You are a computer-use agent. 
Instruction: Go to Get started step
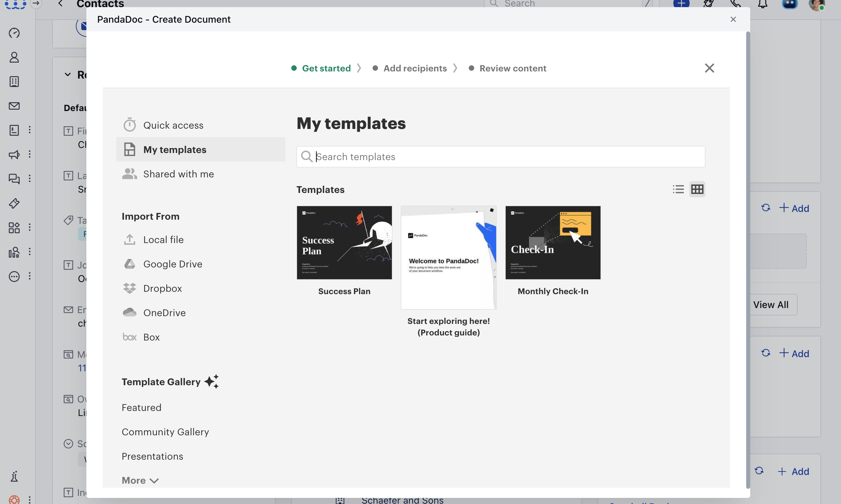click(321, 68)
